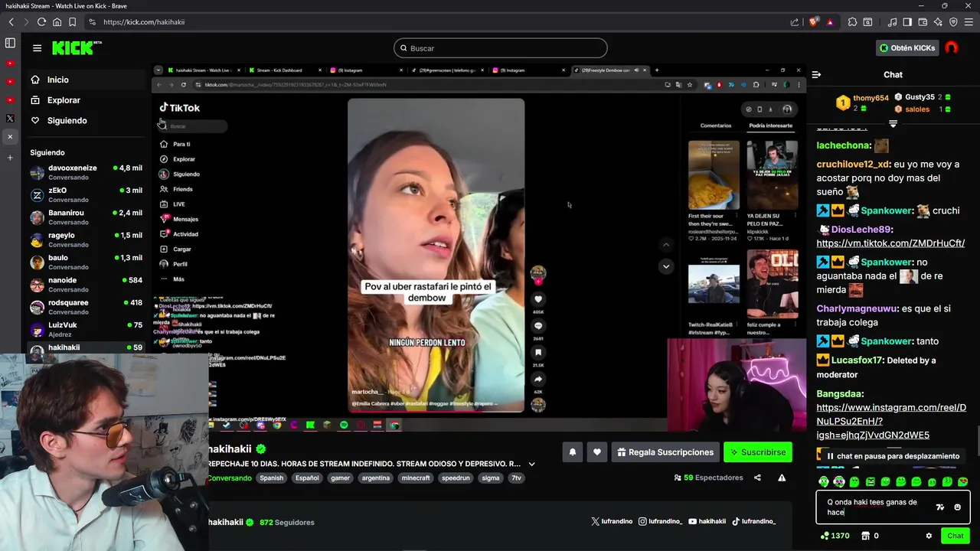Open the X pinned tab in sidebar

coord(10,119)
